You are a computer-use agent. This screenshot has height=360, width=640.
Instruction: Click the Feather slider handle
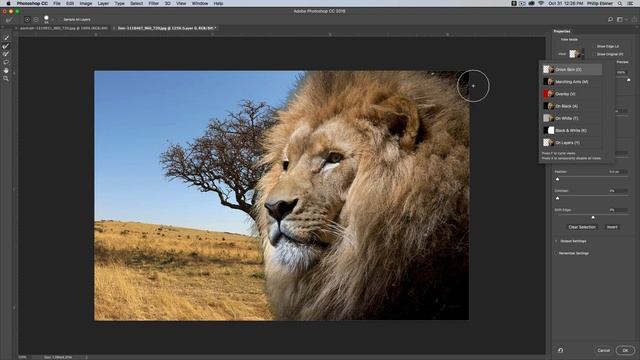(x=558, y=179)
